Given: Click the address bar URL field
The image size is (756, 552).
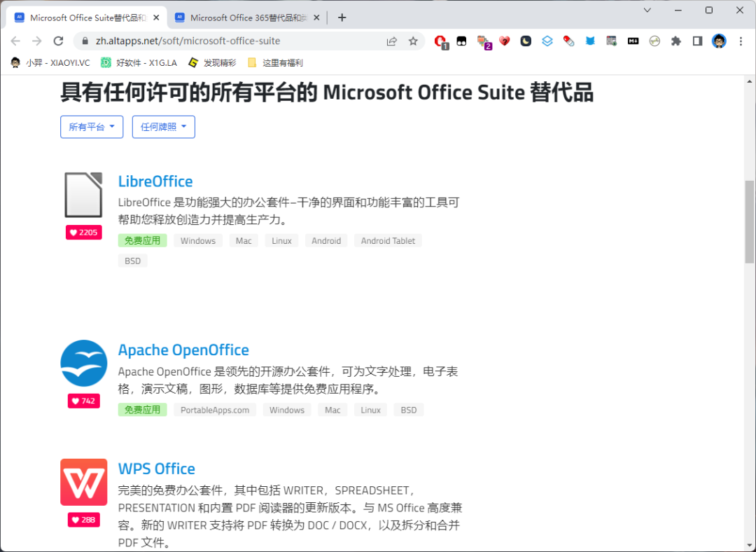Looking at the screenshot, I should coord(232,41).
